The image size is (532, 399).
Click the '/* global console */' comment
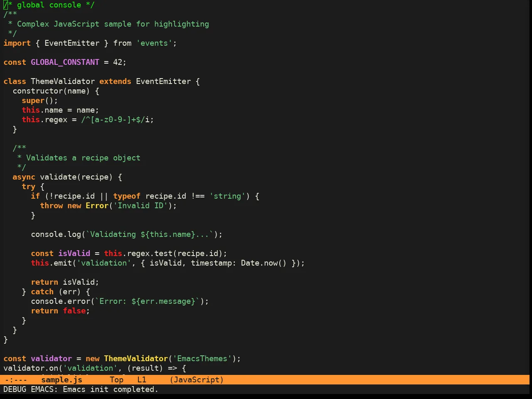49,5
